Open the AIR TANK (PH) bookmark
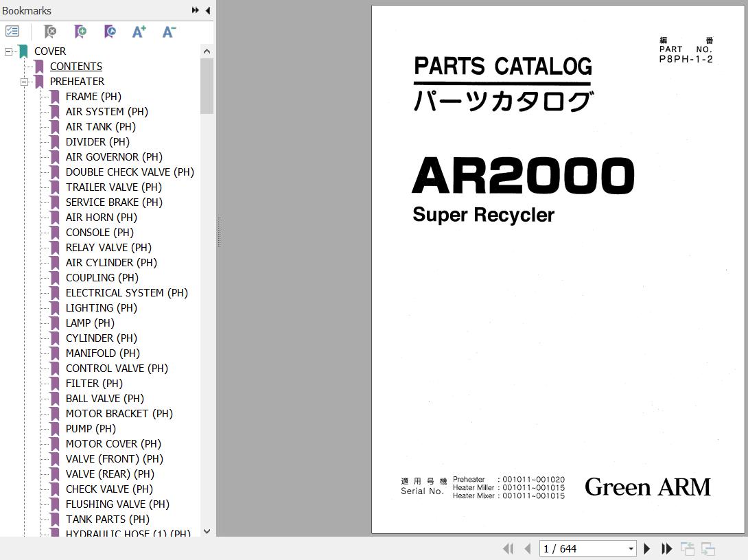Image resolution: width=748 pixels, height=560 pixels. pyautogui.click(x=101, y=127)
